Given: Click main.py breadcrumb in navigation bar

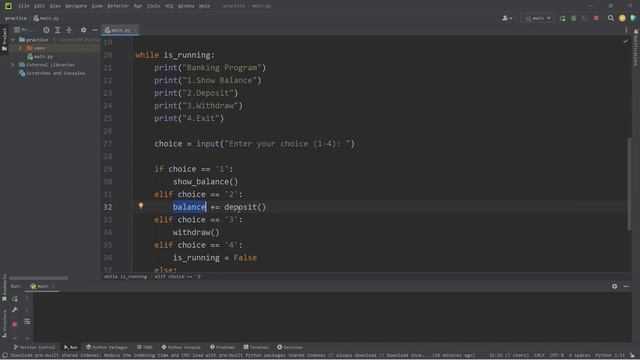Looking at the screenshot, I should [x=46, y=18].
